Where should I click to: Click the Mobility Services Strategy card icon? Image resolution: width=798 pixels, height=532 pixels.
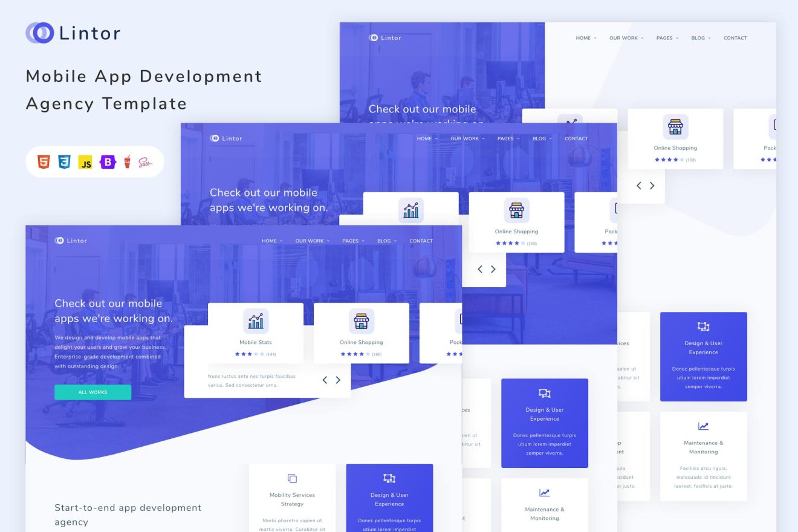pyautogui.click(x=292, y=478)
